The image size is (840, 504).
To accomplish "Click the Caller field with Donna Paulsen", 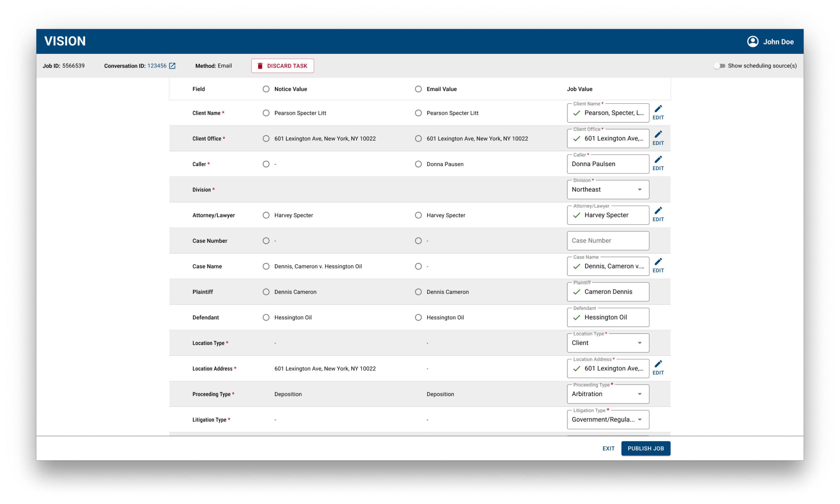I will tap(608, 164).
